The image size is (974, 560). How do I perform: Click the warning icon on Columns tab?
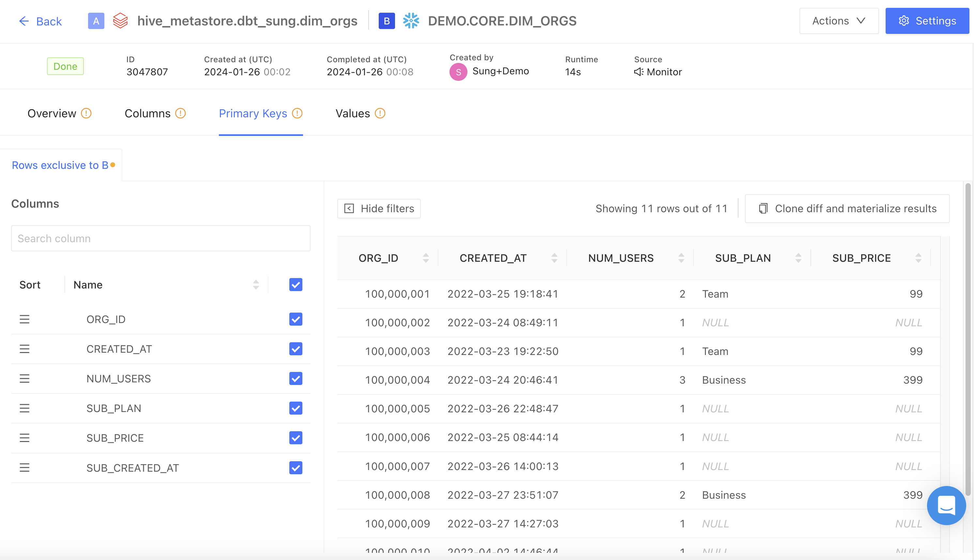point(180,113)
